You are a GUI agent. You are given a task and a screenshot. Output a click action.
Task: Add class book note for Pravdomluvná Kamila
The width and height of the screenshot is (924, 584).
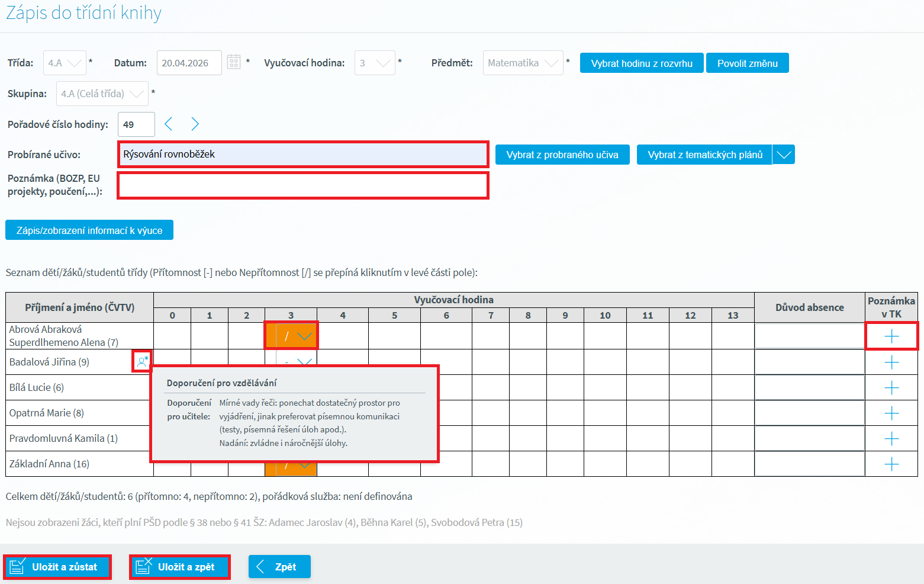tap(891, 439)
